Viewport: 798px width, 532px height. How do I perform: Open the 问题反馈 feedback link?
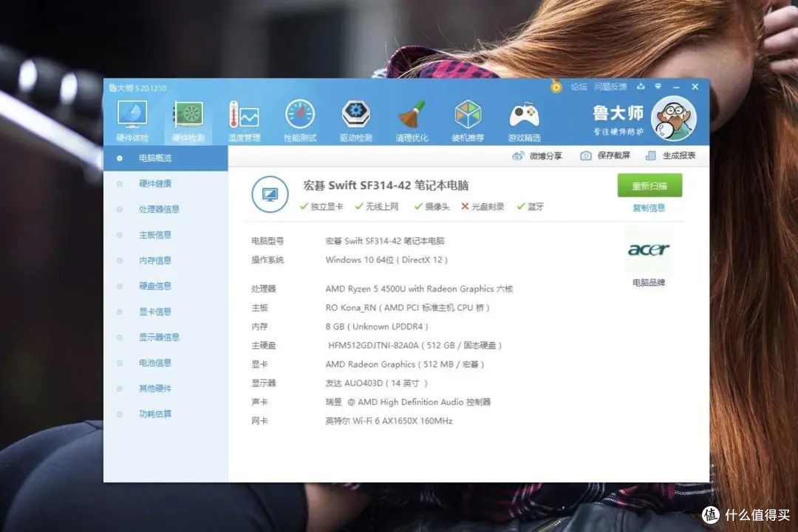(x=611, y=86)
